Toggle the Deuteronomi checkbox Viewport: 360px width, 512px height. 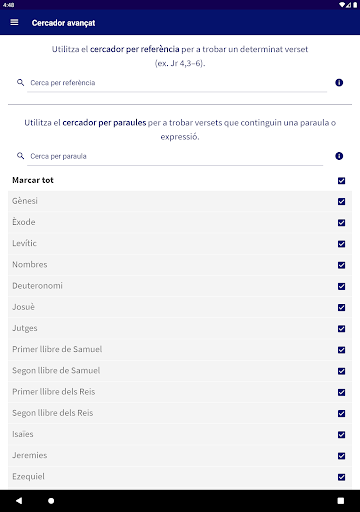[341, 286]
